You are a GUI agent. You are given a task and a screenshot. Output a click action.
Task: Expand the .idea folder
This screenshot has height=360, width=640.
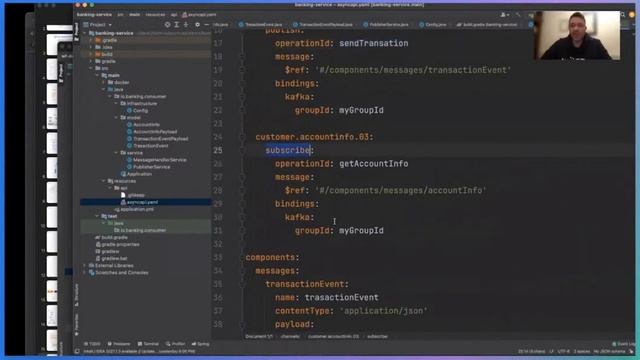(91, 47)
